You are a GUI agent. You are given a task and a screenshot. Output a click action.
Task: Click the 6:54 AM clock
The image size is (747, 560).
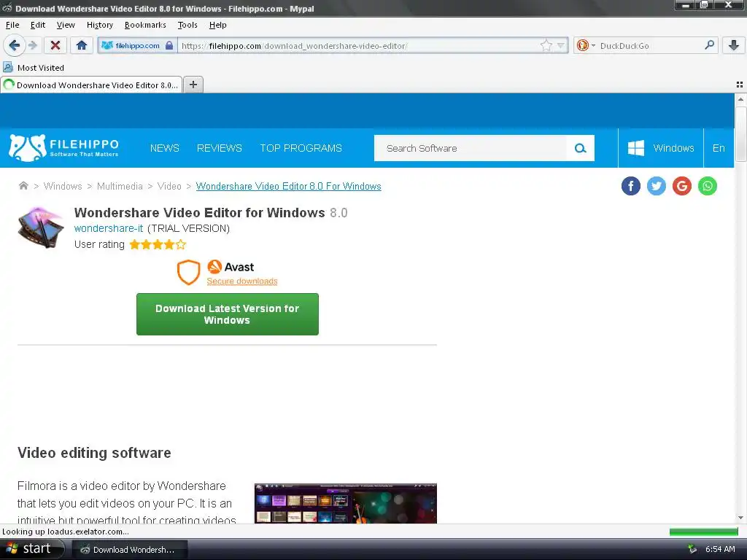(x=720, y=550)
